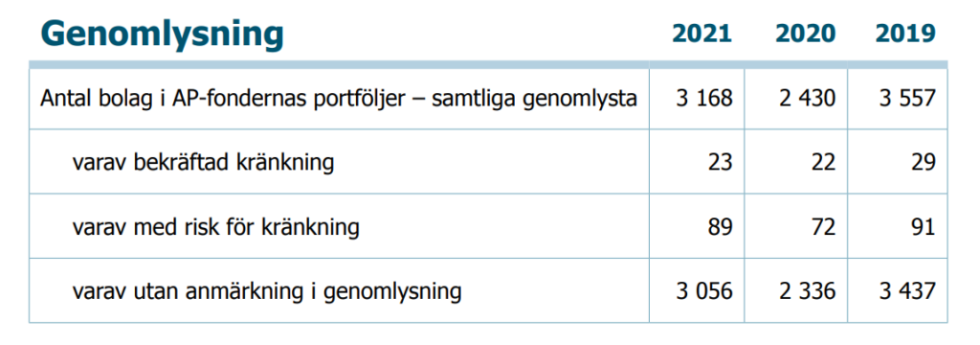The height and width of the screenshot is (345, 980).
Task: Click the 'varav med risk för kränkning' row label
Action: (x=215, y=227)
